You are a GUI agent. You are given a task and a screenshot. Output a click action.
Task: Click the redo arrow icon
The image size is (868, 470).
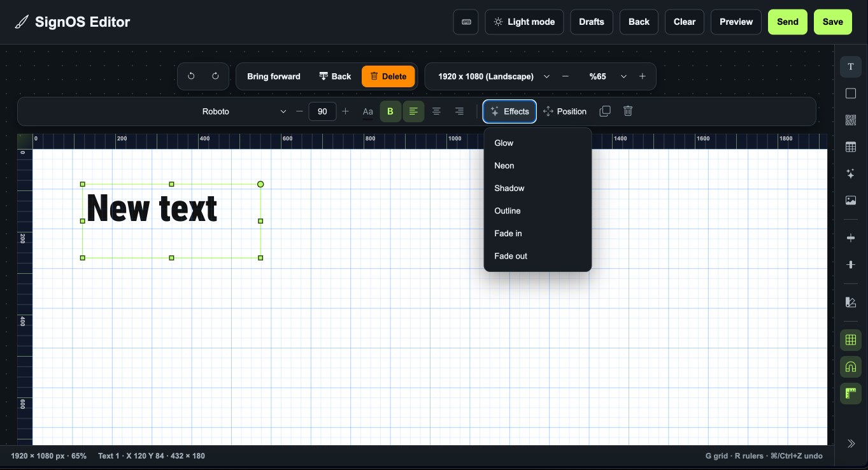click(x=215, y=76)
